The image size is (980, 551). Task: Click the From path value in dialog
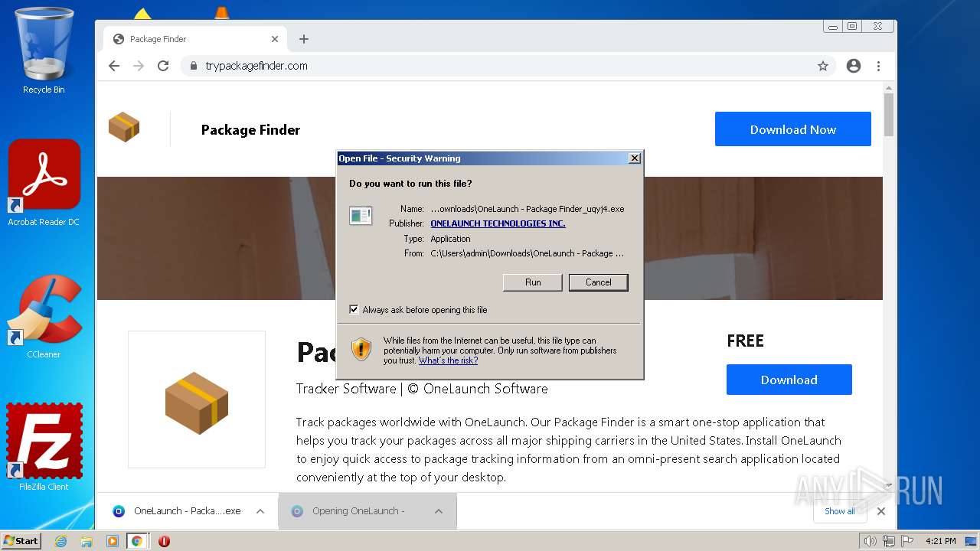[528, 253]
